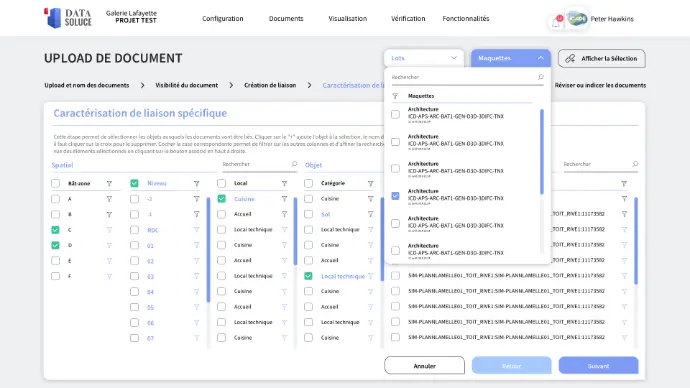Check Bât-zone A checkbox
This screenshot has height=388, width=690.
[55, 199]
